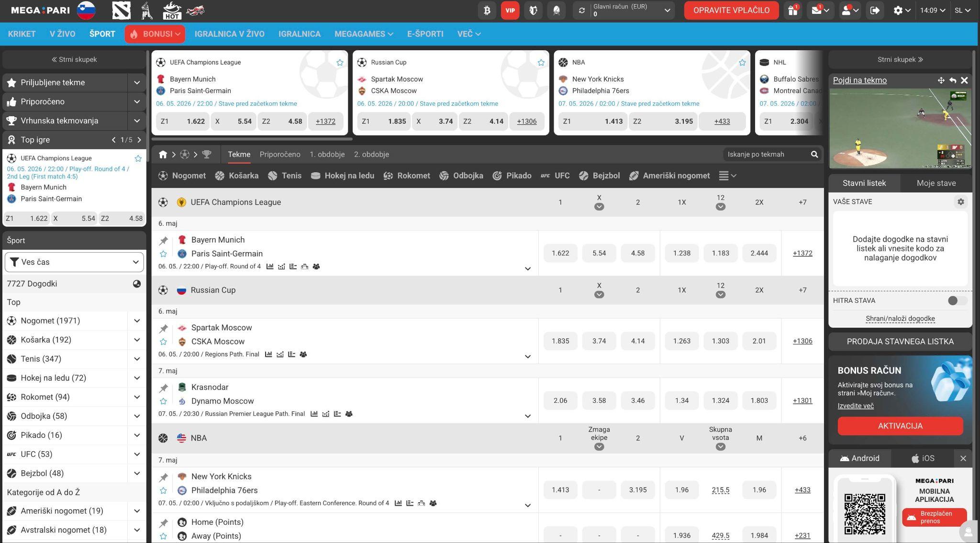Open live chat support icon
Viewport: 980px width, 543px height.
click(969, 532)
